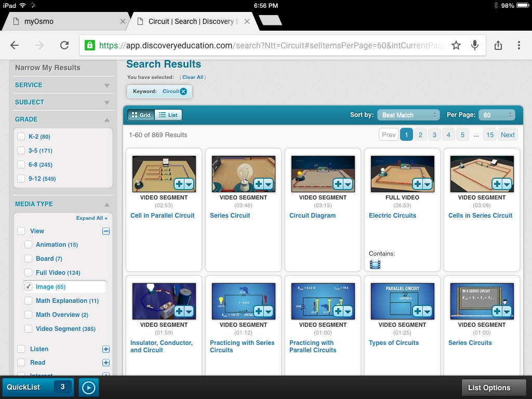Click the film strip icon under Contains

[x=375, y=264]
